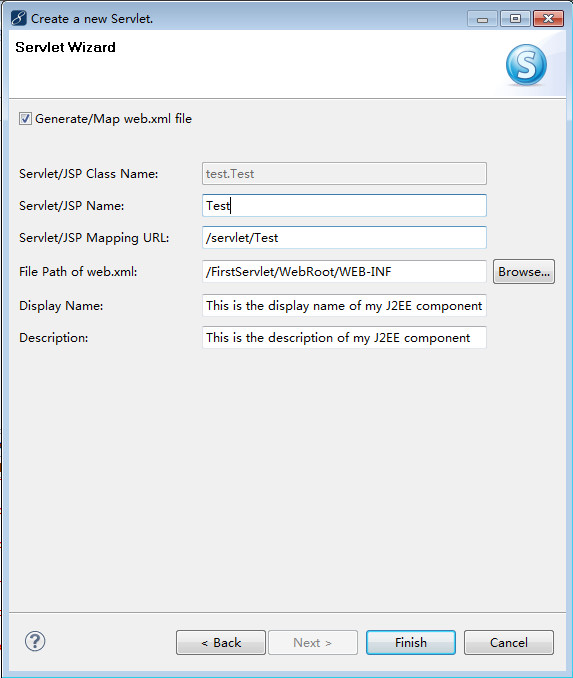573x678 pixels.
Task: Minimize the Create a new Servlet dialog
Action: pyautogui.click(x=482, y=19)
